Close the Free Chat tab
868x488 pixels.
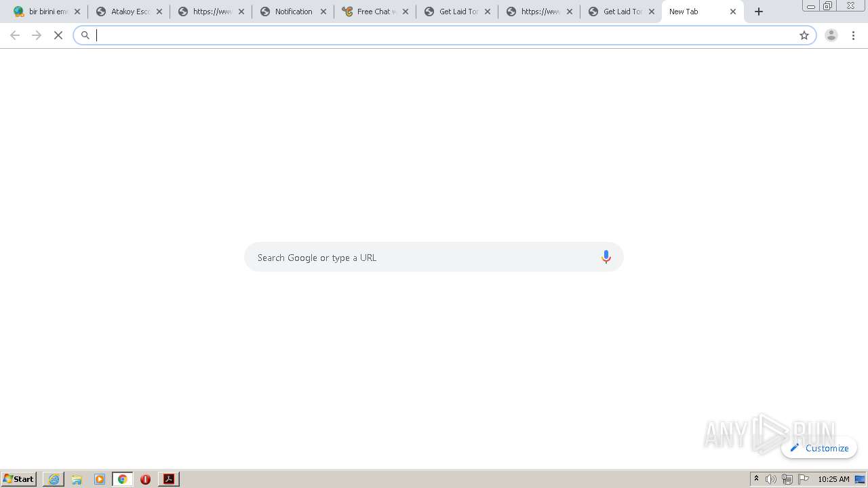(406, 12)
